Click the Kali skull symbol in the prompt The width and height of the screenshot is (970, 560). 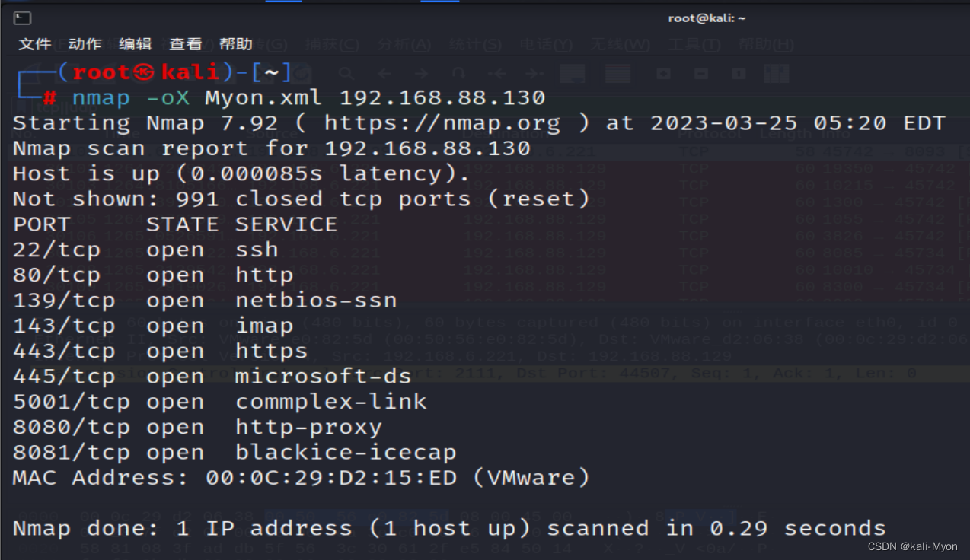tap(143, 72)
